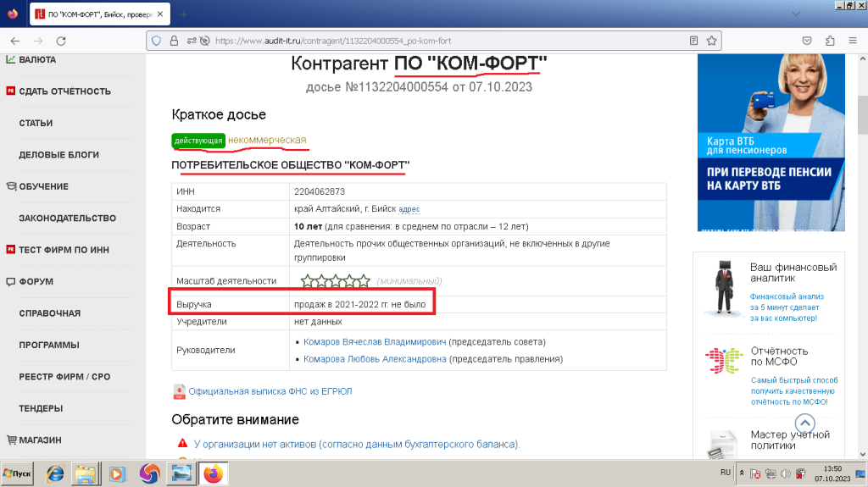Open Комаров Вячеслав Владимирович link
The image size is (868, 487).
375,342
